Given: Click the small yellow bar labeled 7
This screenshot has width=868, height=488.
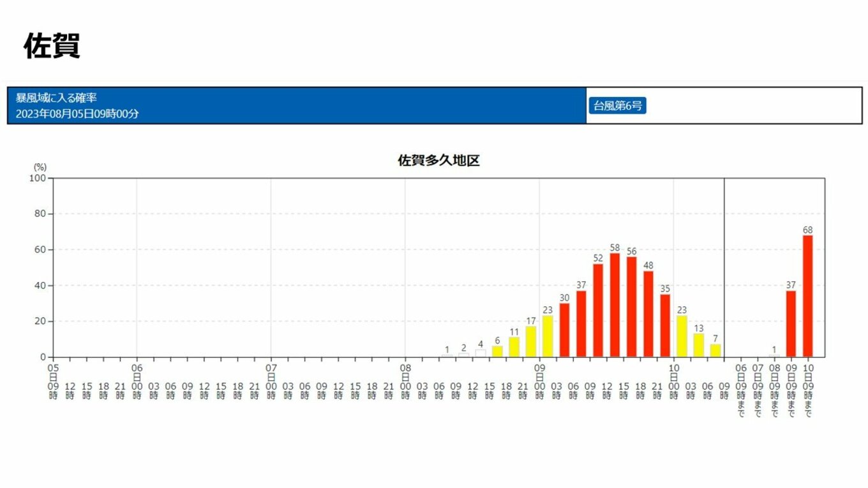Looking at the screenshot, I should click(715, 350).
